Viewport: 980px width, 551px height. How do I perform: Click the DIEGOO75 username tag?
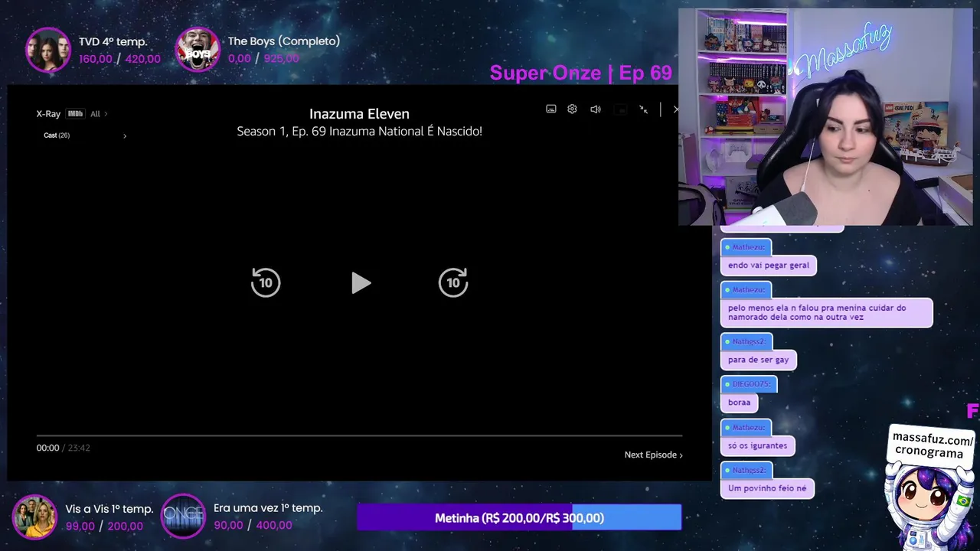click(749, 384)
